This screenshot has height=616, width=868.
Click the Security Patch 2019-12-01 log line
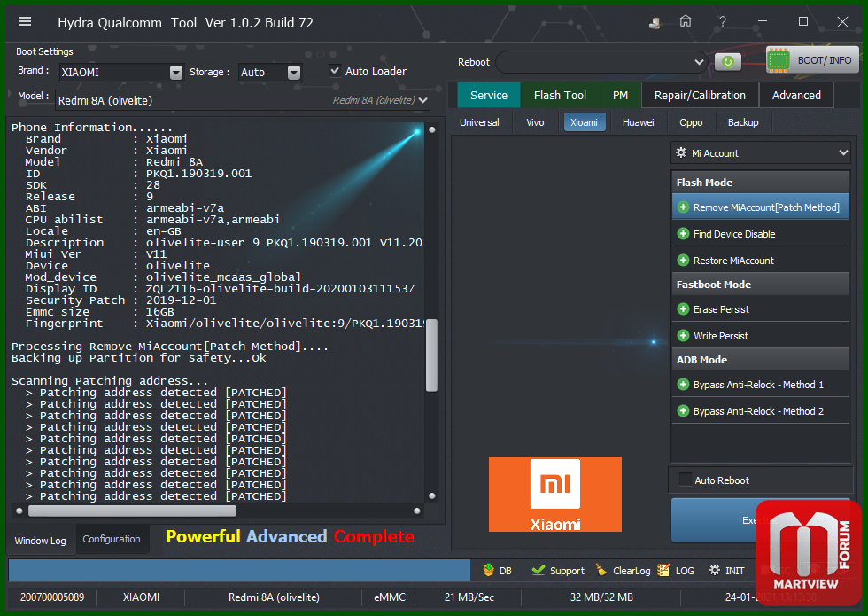tap(120, 300)
